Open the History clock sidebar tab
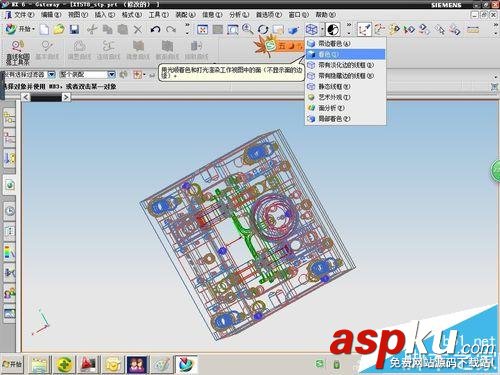Image resolution: width=500 pixels, height=375 pixels. tap(10, 211)
